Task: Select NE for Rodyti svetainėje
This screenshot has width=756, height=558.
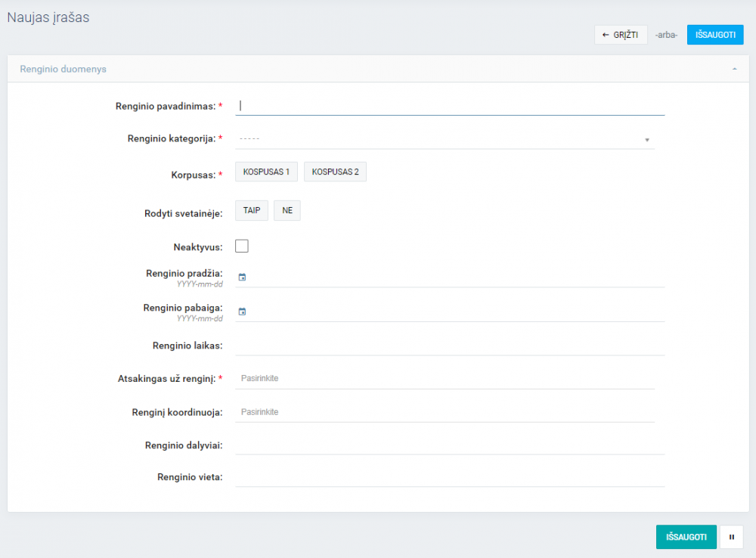Action: coord(287,211)
